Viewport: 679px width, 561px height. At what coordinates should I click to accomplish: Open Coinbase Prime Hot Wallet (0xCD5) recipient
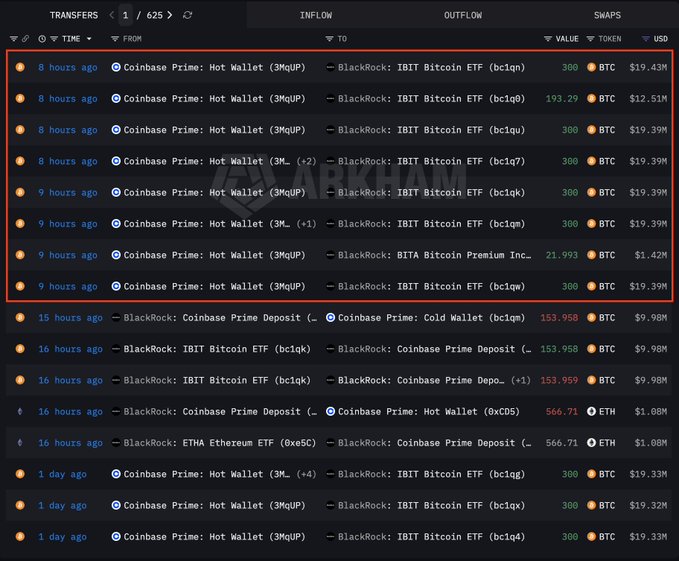(x=429, y=412)
